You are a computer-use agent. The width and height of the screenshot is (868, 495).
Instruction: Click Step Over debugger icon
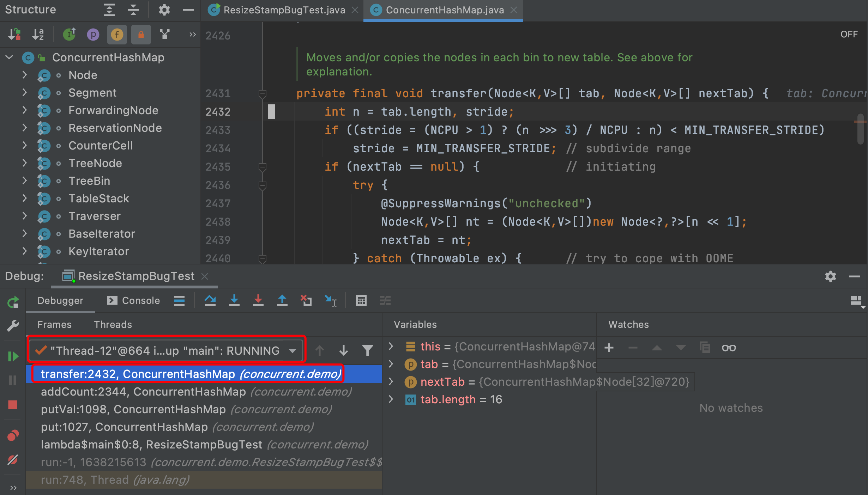point(210,300)
